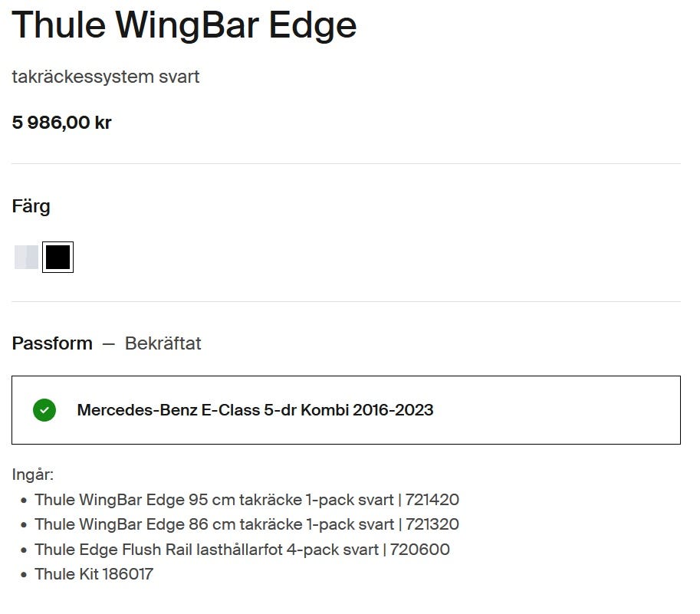The height and width of the screenshot is (614, 700).
Task: Select the black color swatch
Action: tap(58, 258)
